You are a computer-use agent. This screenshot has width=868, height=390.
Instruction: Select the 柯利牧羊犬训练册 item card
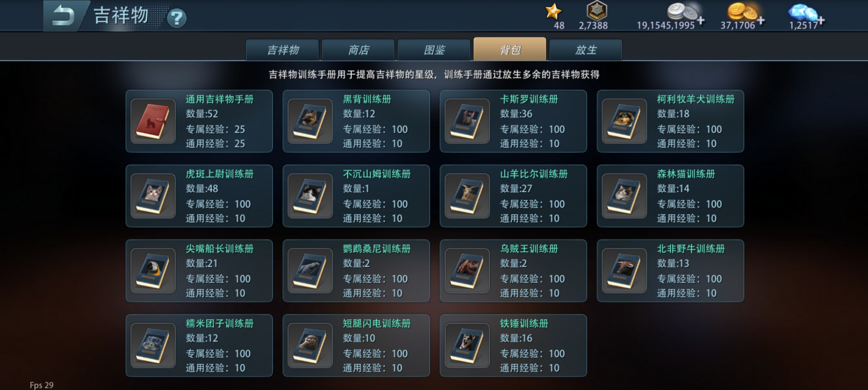670,121
